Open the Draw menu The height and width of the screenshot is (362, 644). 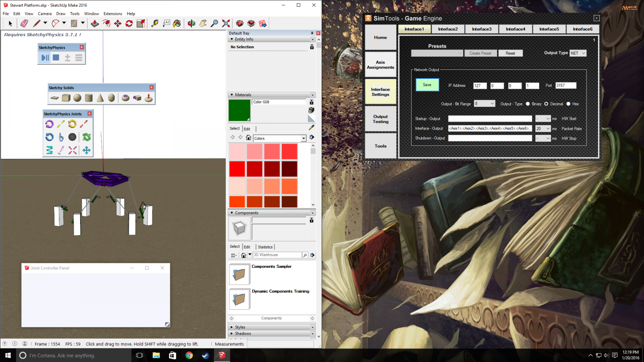click(x=61, y=14)
